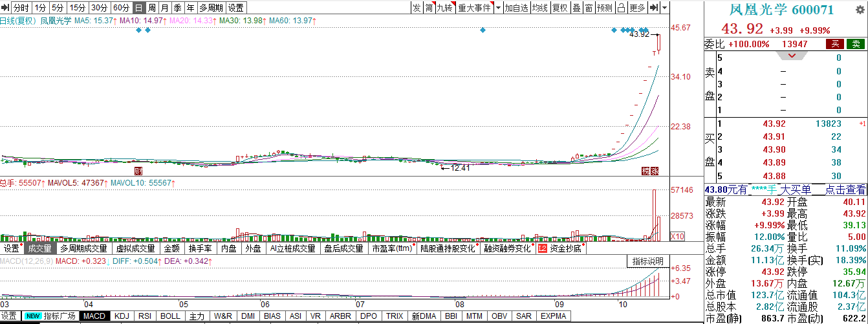Screen dimensions: 868x324
Task: Select L2 资金抄底 tab
Action: pos(559,248)
